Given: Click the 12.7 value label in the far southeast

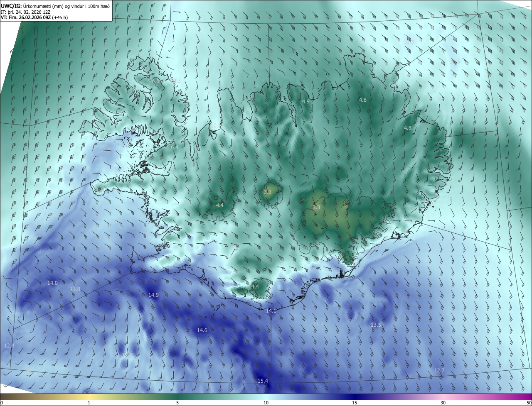Looking at the screenshot, I should point(439,370).
